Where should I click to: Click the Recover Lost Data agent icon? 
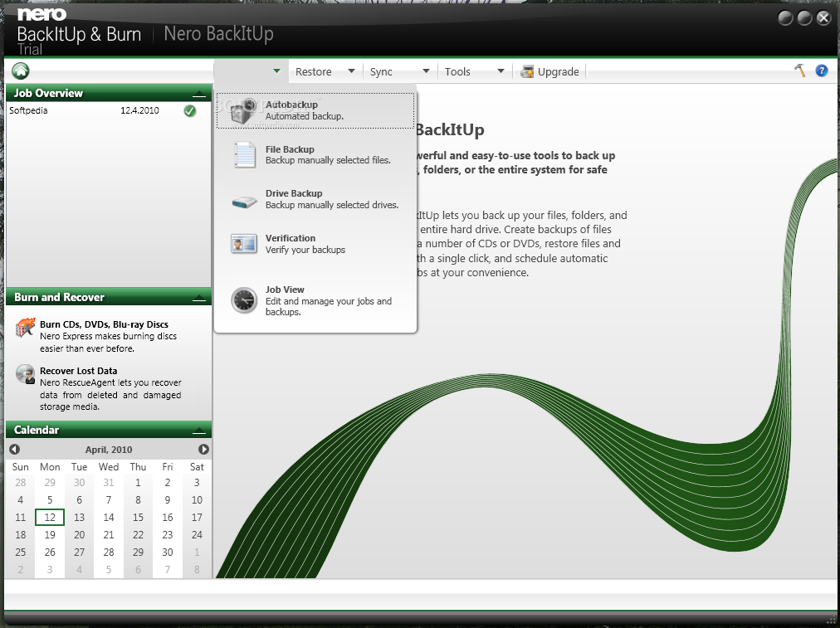(25, 373)
